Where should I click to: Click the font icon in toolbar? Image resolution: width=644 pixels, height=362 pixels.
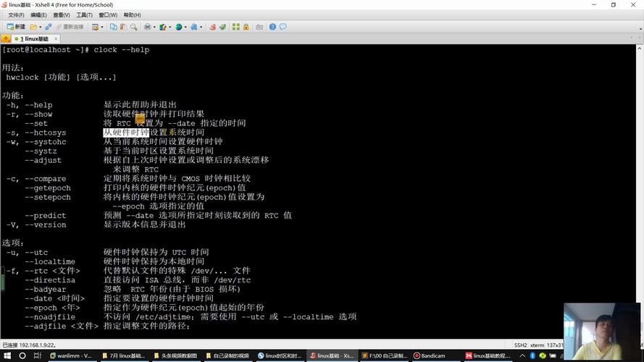[194, 27]
